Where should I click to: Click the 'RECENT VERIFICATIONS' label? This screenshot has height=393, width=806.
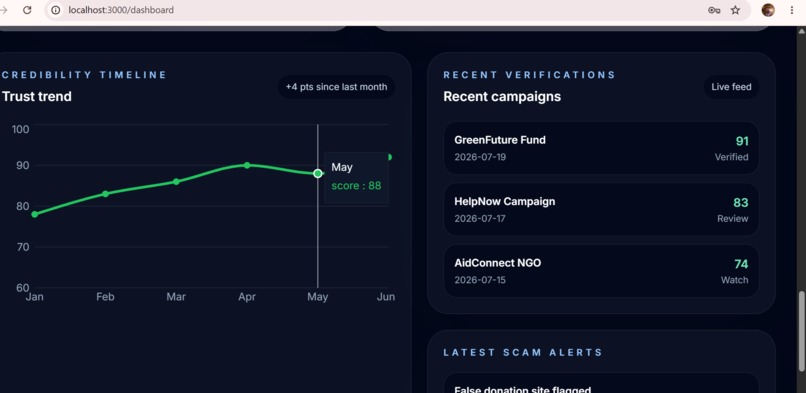click(529, 75)
